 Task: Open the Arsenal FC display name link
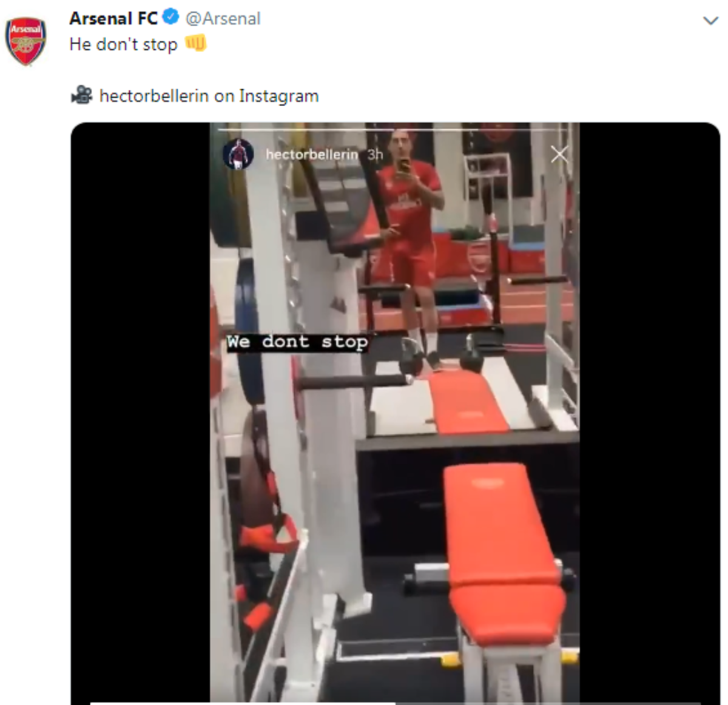pyautogui.click(x=113, y=19)
